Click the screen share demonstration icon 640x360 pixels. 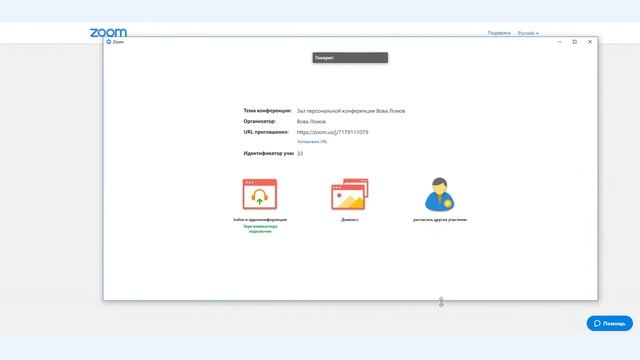pos(350,194)
